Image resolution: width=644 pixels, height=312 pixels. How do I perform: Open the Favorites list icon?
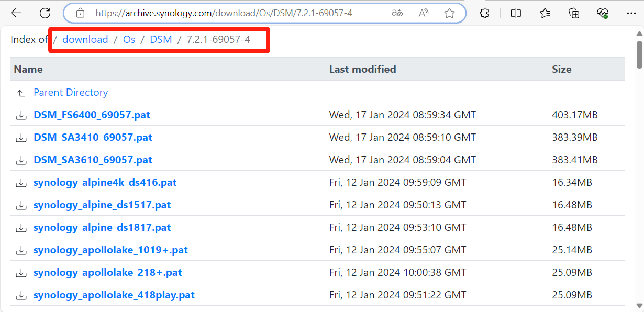click(545, 13)
